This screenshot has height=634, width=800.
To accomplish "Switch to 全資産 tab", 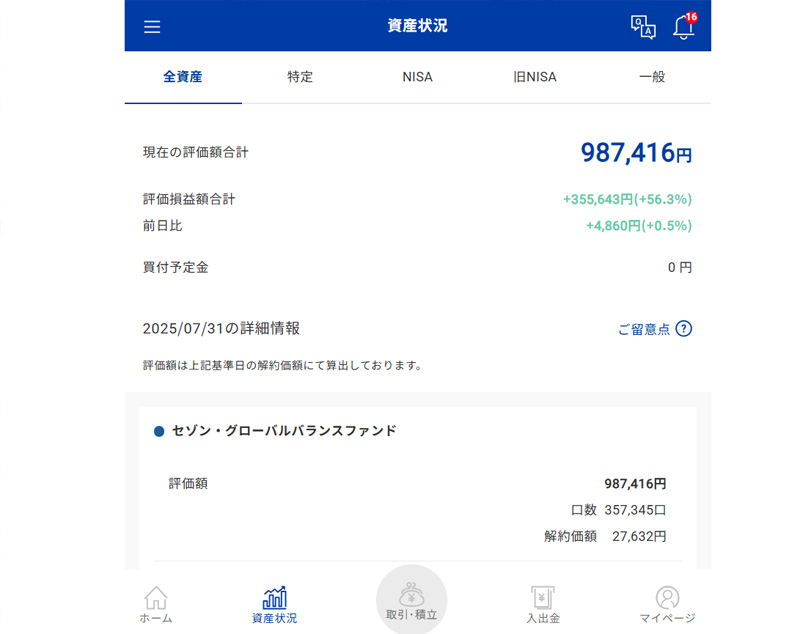I will tap(183, 77).
